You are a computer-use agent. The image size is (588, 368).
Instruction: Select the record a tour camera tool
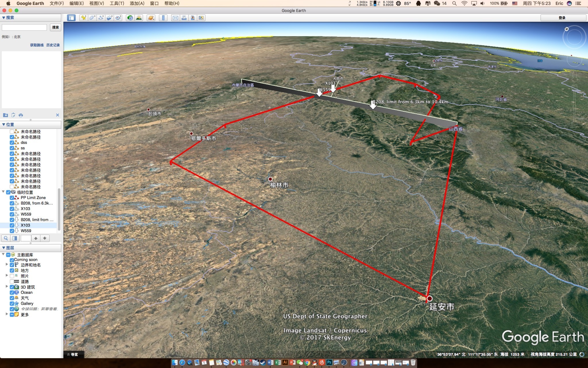[118, 18]
